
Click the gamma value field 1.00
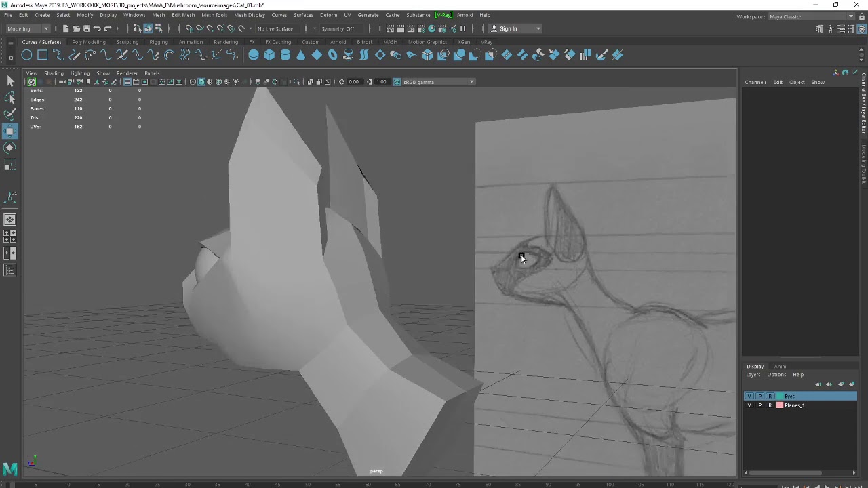pyautogui.click(x=381, y=82)
